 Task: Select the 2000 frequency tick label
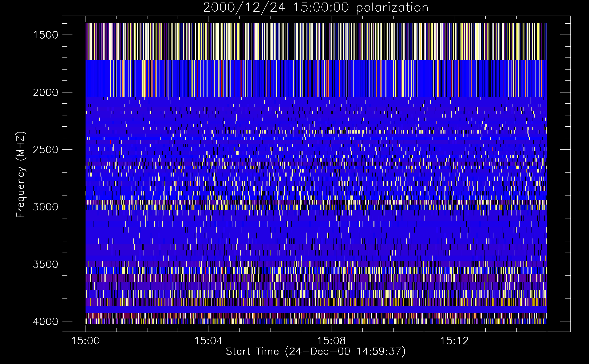(46, 92)
